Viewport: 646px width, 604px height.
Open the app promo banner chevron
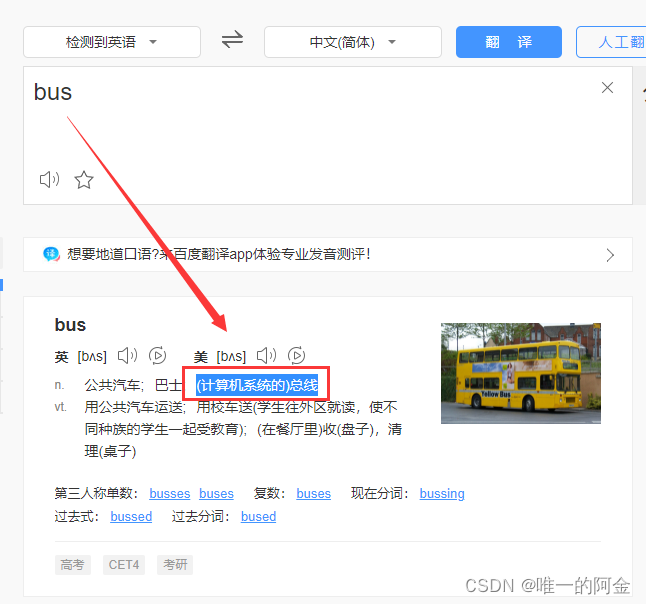[610, 255]
